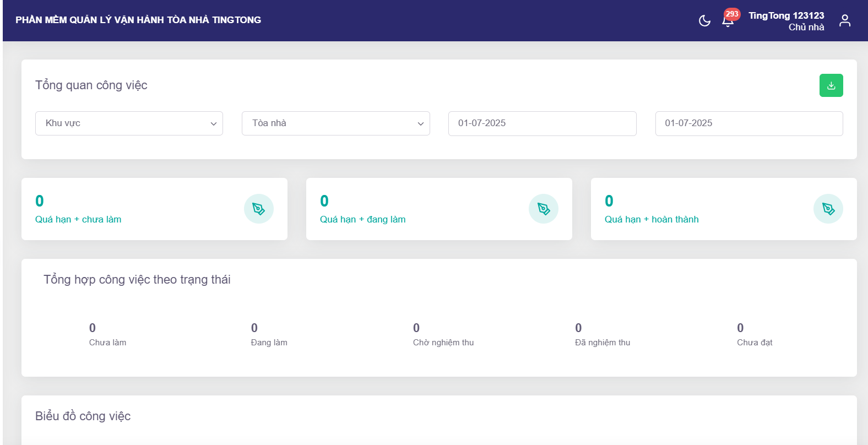Select the Chưa làm status count

[93, 328]
